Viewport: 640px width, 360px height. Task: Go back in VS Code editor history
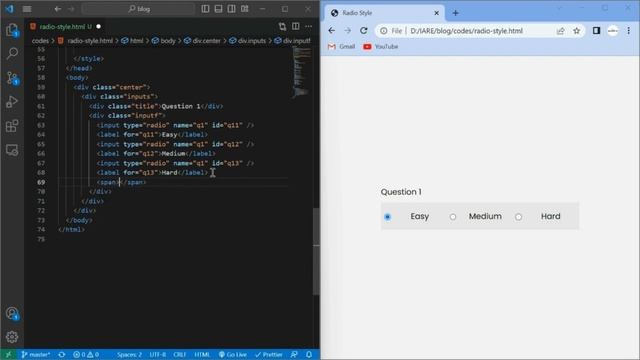point(58,9)
